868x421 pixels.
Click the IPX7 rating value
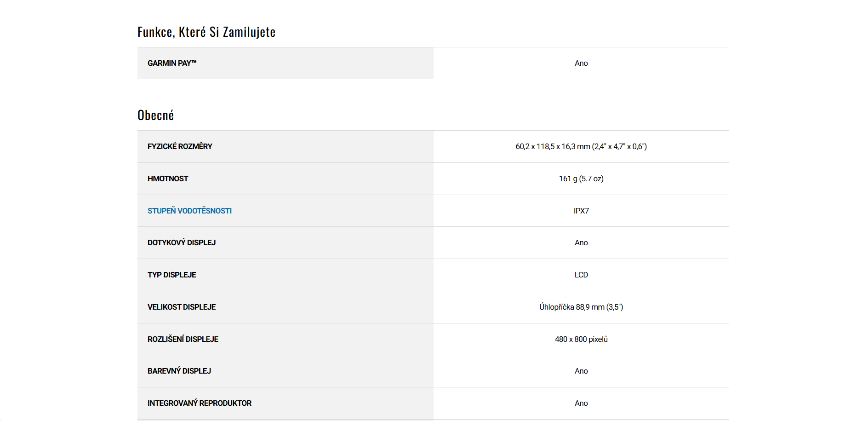click(x=581, y=211)
